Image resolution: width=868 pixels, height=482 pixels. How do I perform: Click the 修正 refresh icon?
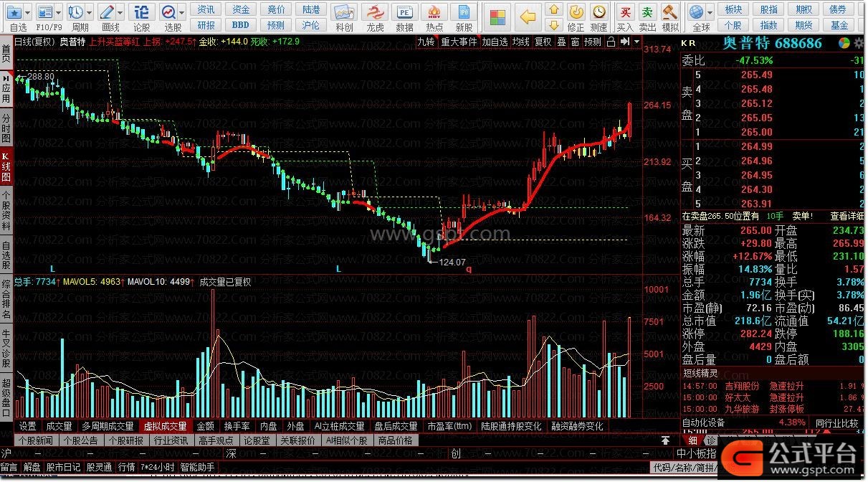pyautogui.click(x=576, y=12)
